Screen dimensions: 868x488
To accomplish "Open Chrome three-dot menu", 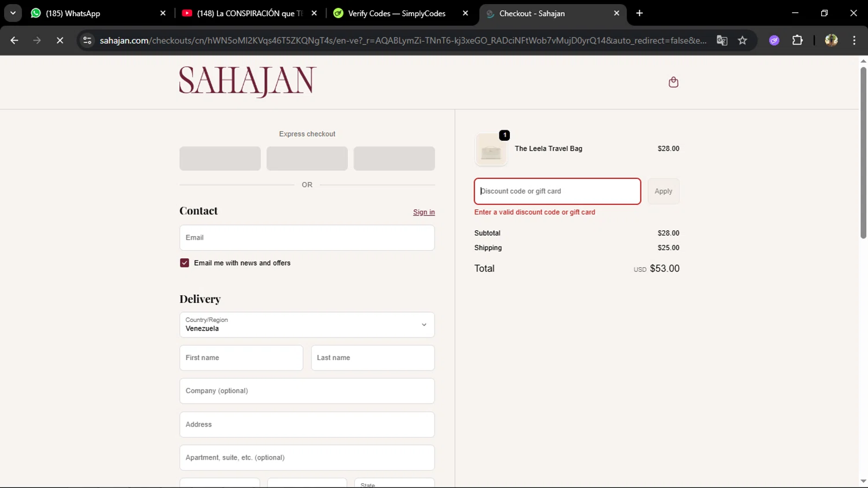I will pyautogui.click(x=854, y=41).
